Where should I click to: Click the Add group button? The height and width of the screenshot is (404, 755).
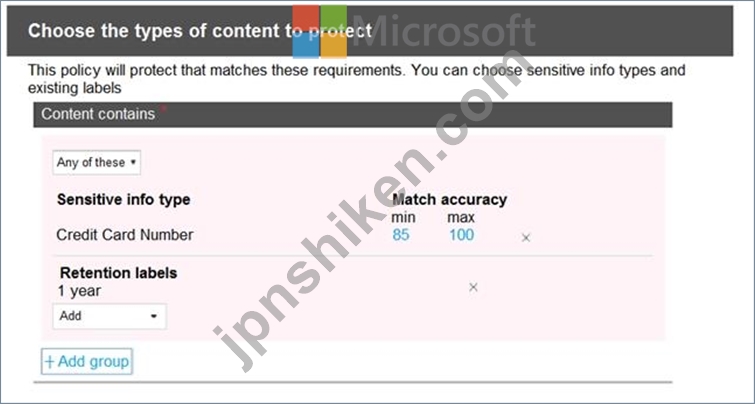click(x=87, y=362)
